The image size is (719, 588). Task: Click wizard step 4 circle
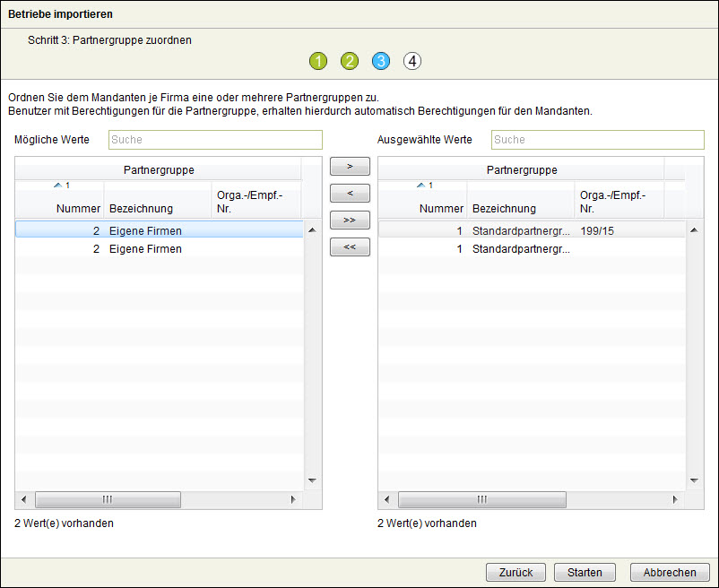[411, 61]
